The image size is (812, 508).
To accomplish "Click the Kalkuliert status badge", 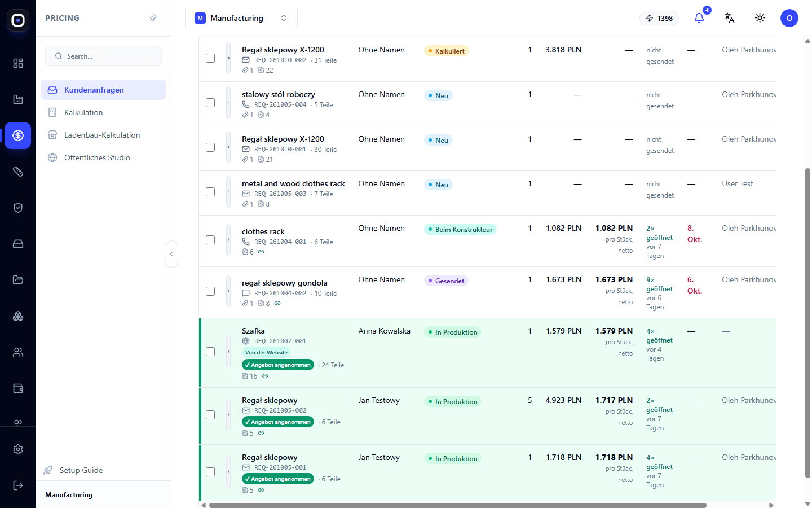I will (447, 51).
